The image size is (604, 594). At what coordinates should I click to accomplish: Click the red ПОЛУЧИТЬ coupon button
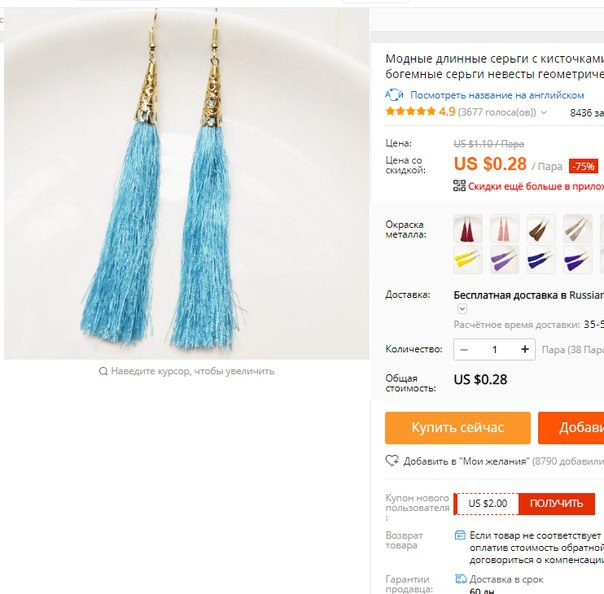coord(556,503)
